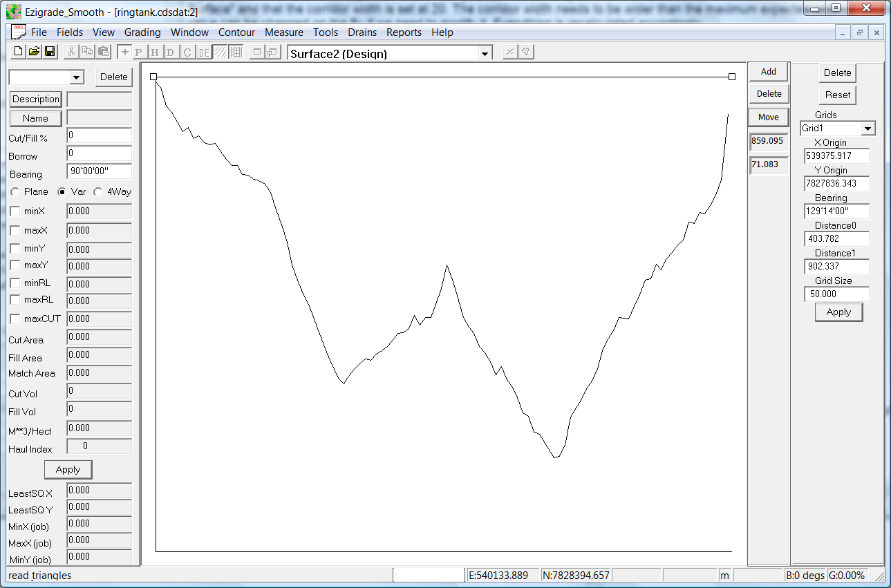Viewport: 891px width, 588px height.
Task: Select the Plane radio button
Action: click(15, 191)
